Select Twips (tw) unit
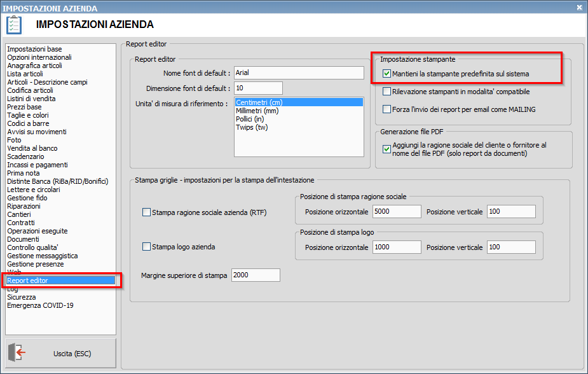The width and height of the screenshot is (588, 374). click(x=299, y=127)
